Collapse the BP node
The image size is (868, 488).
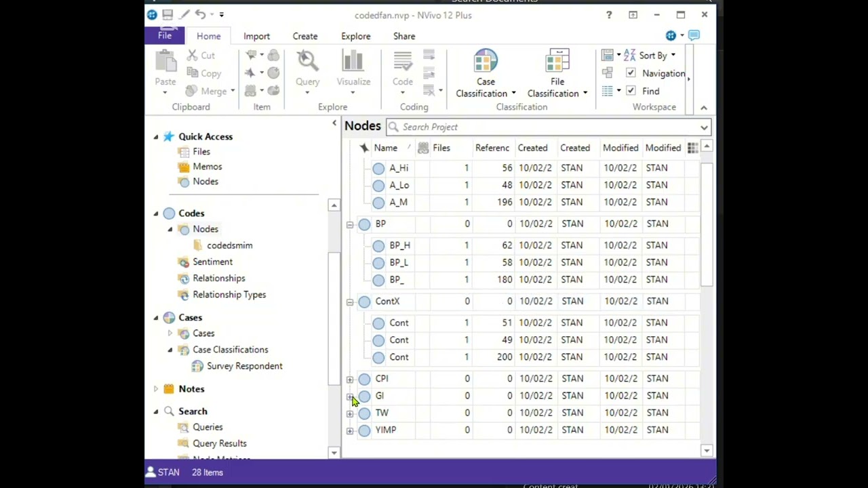(x=350, y=224)
